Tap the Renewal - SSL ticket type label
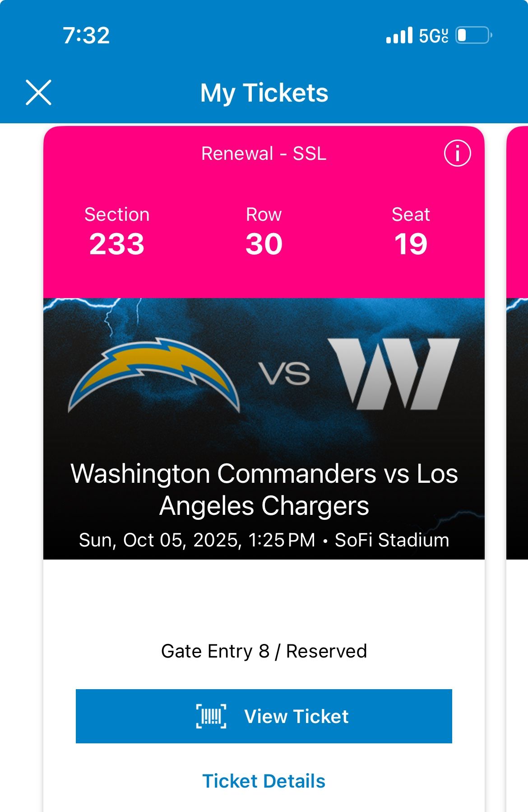Screen dimensions: 528x812 coord(264,154)
